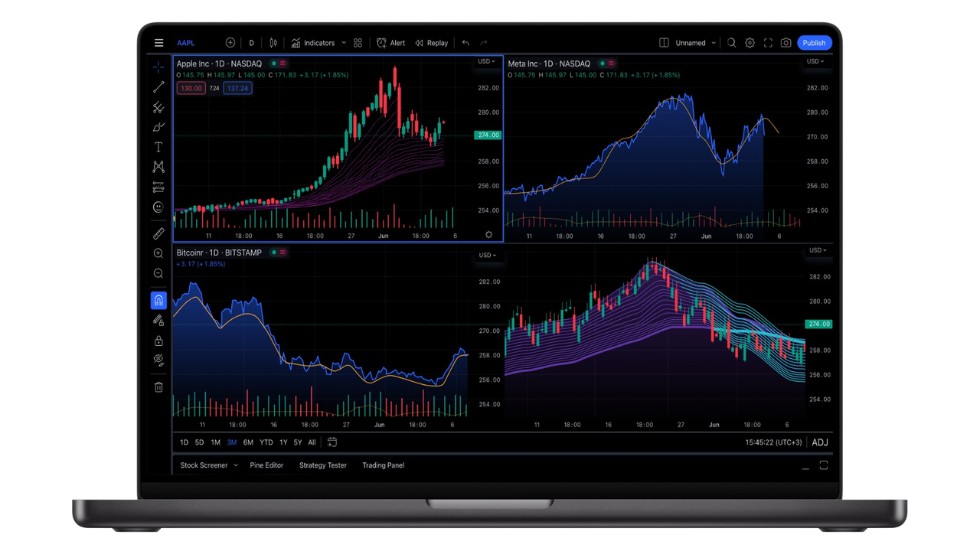This screenshot has height=551, width=980.
Task: Expand the Indicators dropdown arrow
Action: point(343,43)
